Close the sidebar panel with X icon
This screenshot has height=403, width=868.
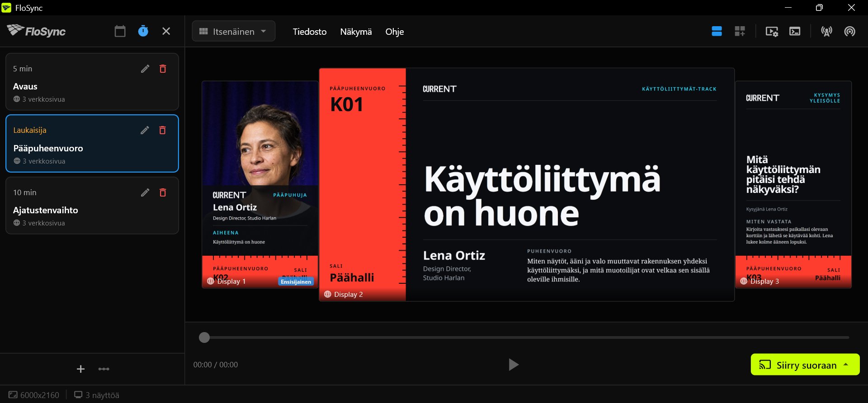coord(166,31)
